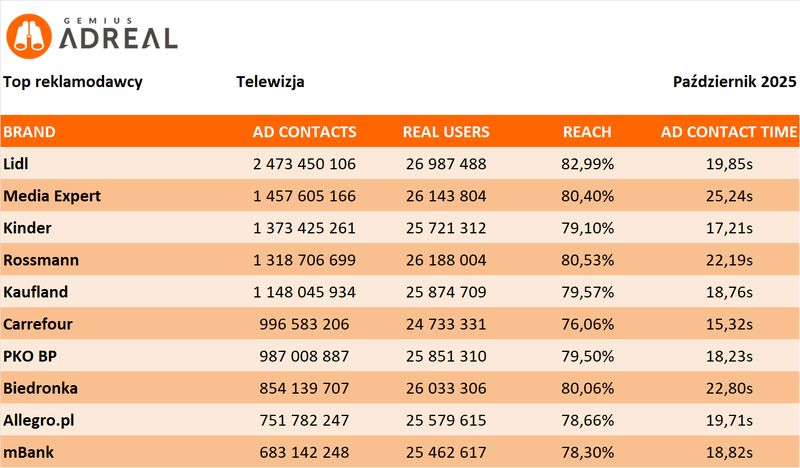Click the Allegro.pl brand name
This screenshot has width=800, height=468.
[42, 420]
